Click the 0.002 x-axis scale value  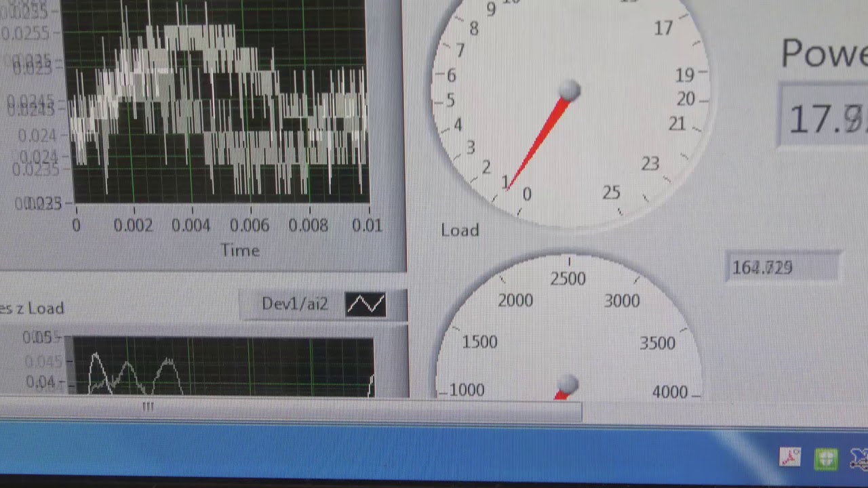[133, 226]
